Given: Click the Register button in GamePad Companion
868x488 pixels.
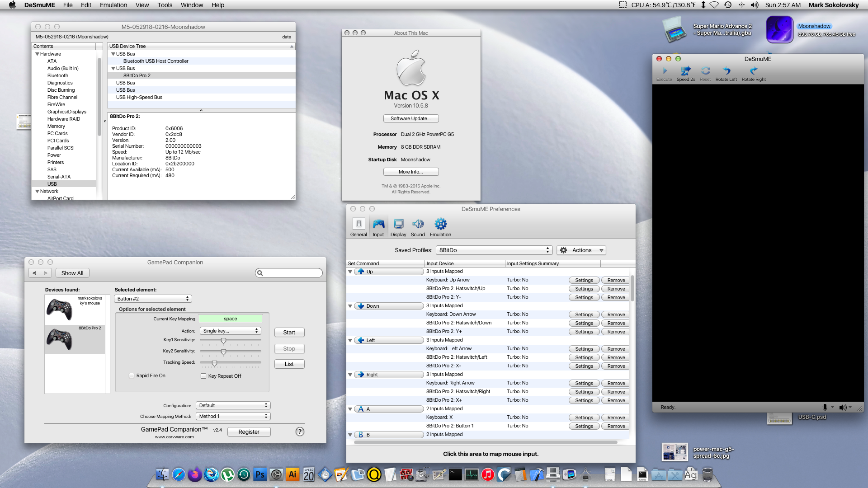Looking at the screenshot, I should tap(249, 432).
